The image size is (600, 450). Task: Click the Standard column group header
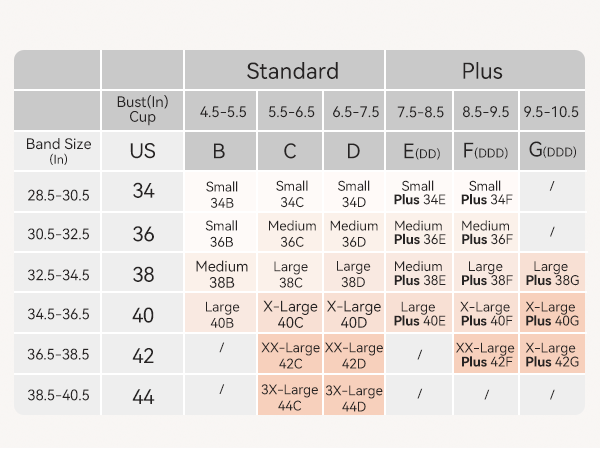[x=292, y=71]
